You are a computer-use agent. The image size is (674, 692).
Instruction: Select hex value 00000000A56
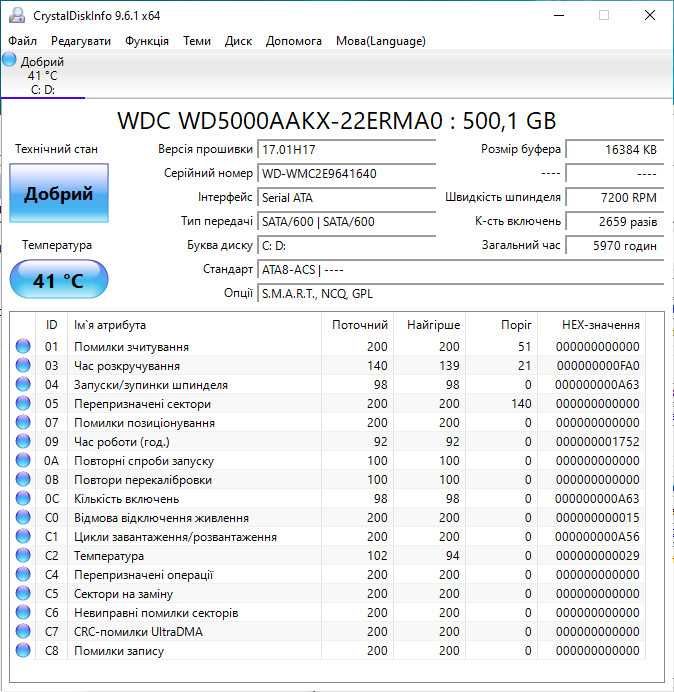[x=598, y=537]
